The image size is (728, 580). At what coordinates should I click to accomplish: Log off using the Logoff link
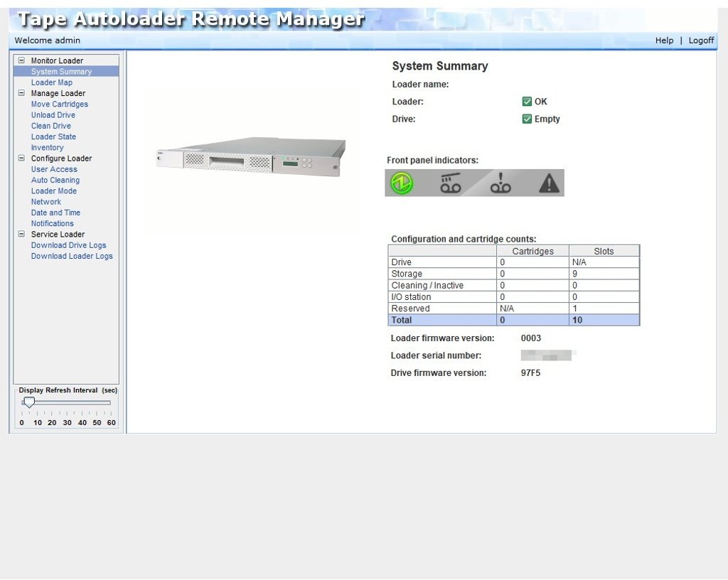[x=701, y=41]
